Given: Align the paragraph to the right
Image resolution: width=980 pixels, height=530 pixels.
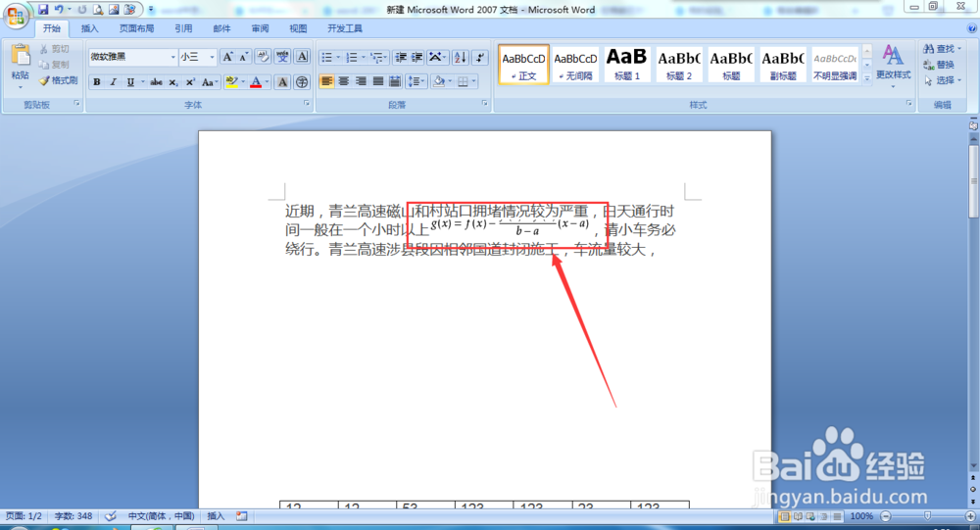Looking at the screenshot, I should [x=361, y=81].
